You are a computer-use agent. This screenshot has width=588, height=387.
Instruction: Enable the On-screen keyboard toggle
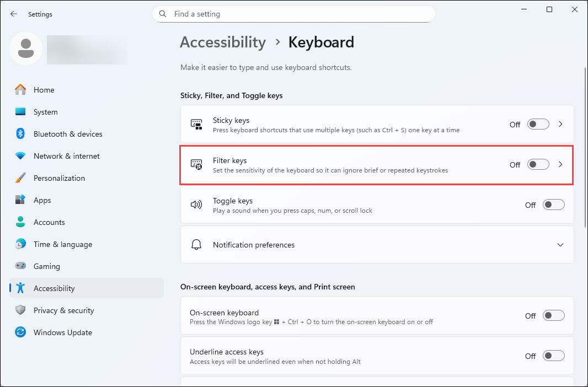pyautogui.click(x=553, y=316)
